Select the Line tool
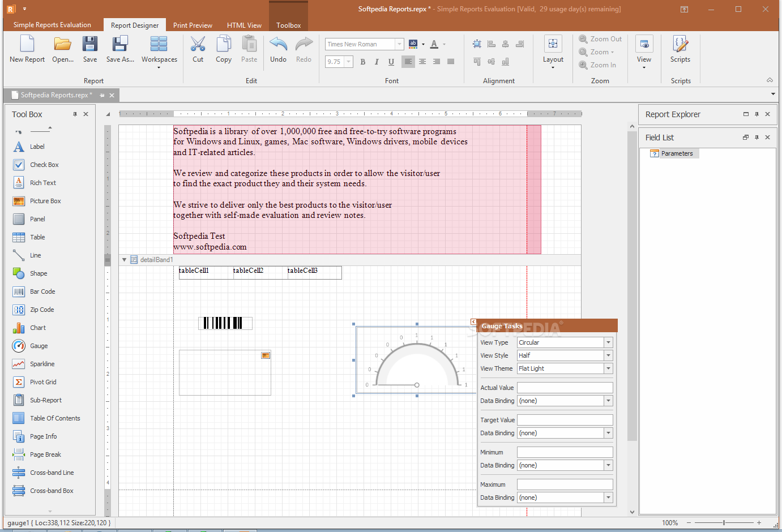 (27, 255)
